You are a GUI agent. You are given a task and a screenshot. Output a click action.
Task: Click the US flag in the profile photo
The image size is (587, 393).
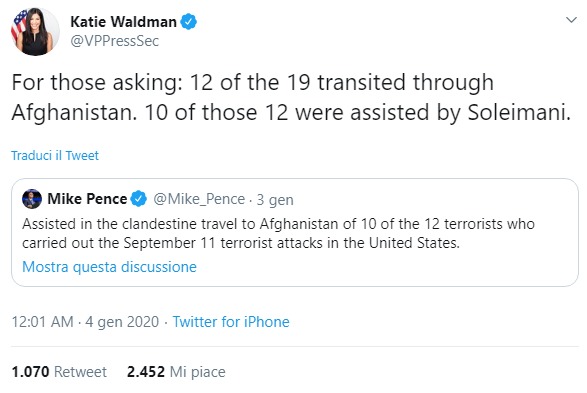pos(18,25)
